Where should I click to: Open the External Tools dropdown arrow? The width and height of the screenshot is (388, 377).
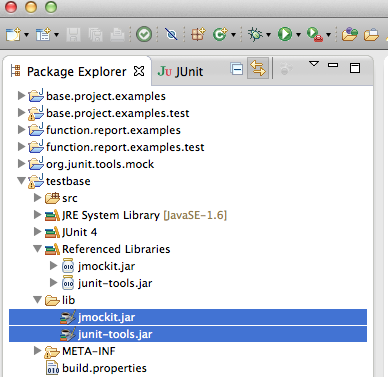click(328, 35)
